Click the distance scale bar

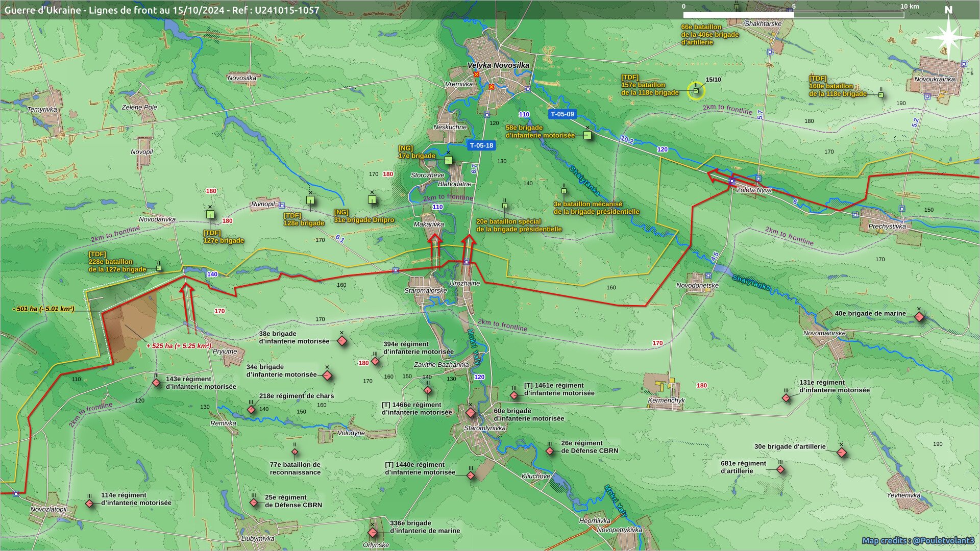[794, 15]
